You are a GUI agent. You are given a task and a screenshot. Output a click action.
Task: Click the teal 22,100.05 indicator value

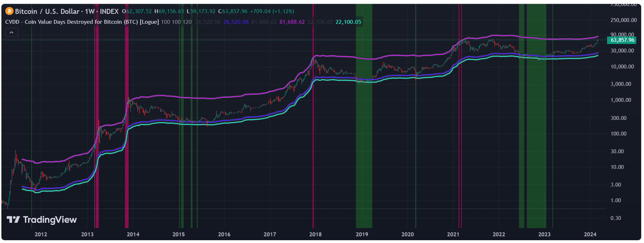click(x=348, y=22)
